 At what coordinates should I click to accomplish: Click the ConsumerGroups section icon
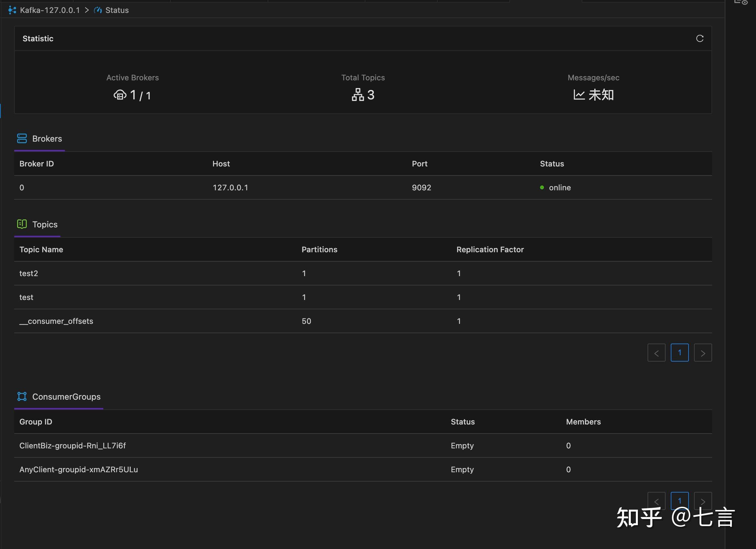(x=21, y=396)
